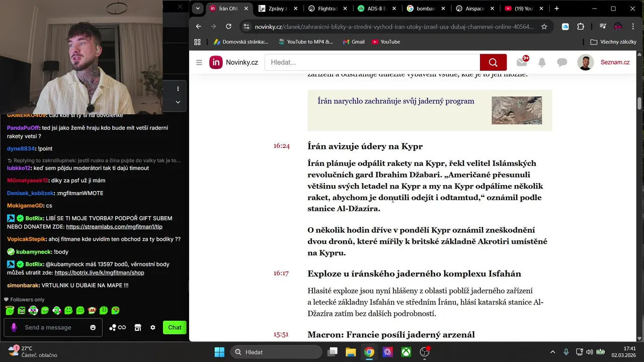Submit search with red magnifier button

pos(493,62)
